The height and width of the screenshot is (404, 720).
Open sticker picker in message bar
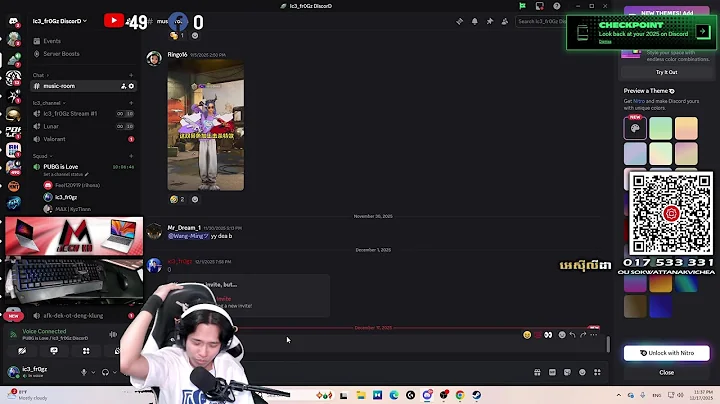point(568,372)
